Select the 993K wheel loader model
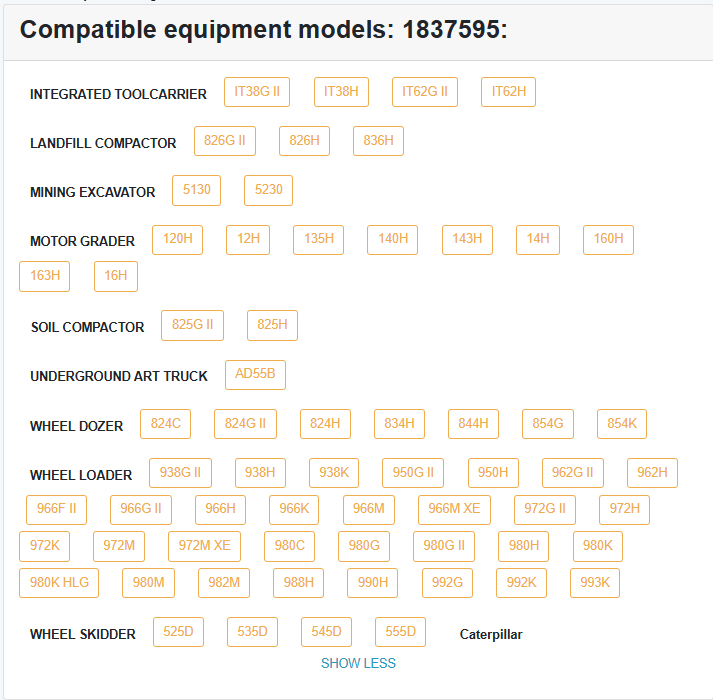 click(x=595, y=583)
